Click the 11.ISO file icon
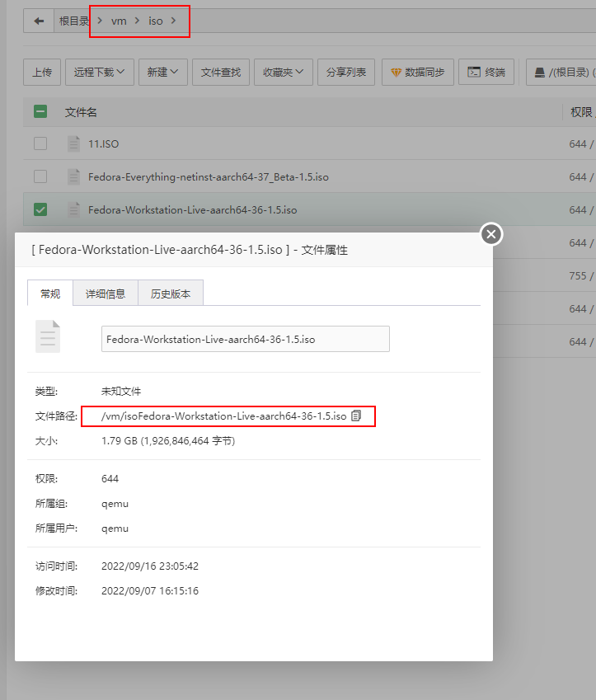596x700 pixels. (x=73, y=143)
